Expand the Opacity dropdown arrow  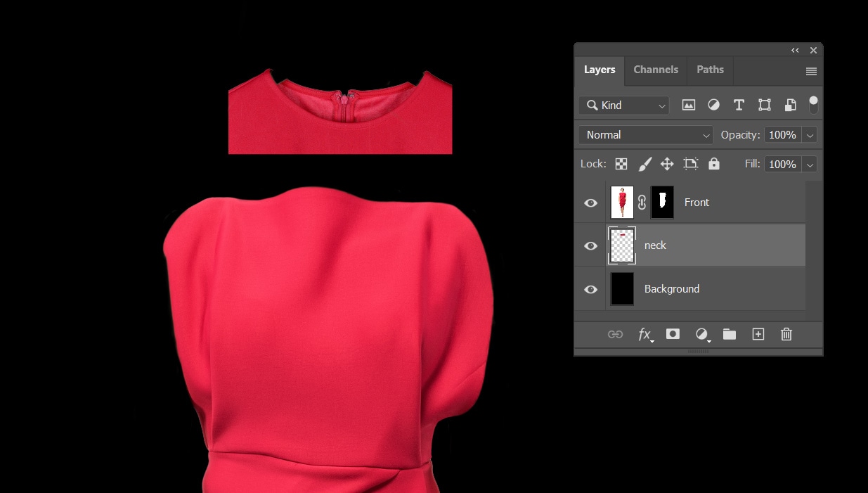810,135
